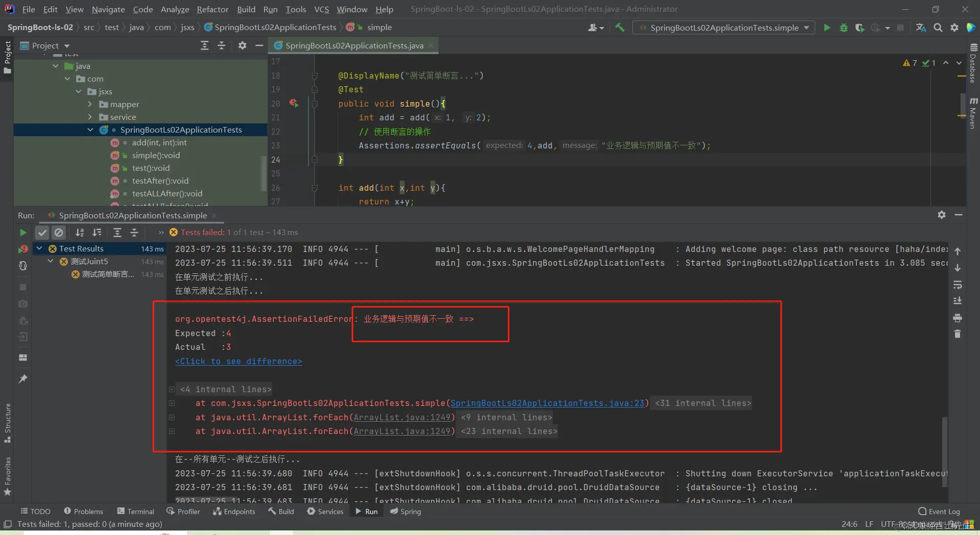
Task: Toggle show ignored tests
Action: click(x=59, y=233)
